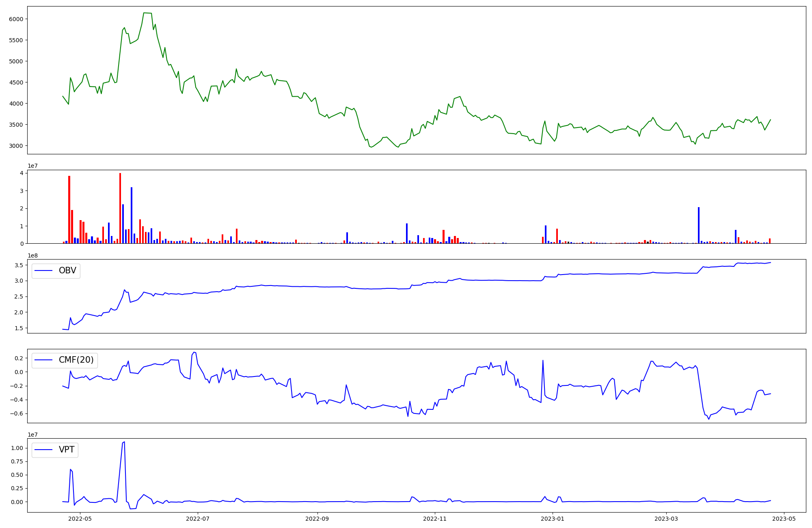Click the blue line sample in OBV legend
Image resolution: width=812 pixels, height=528 pixels.
click(44, 271)
